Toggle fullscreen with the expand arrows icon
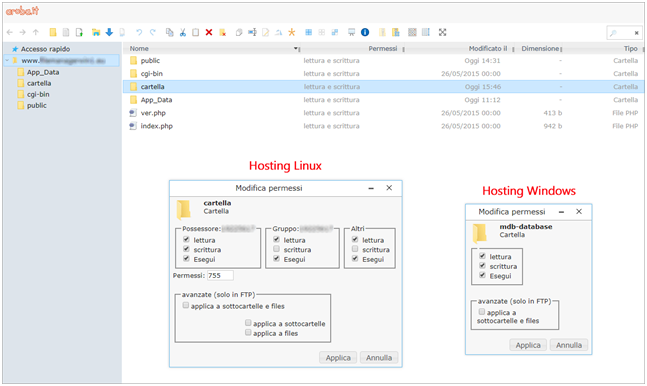647x386 pixels. point(442,32)
